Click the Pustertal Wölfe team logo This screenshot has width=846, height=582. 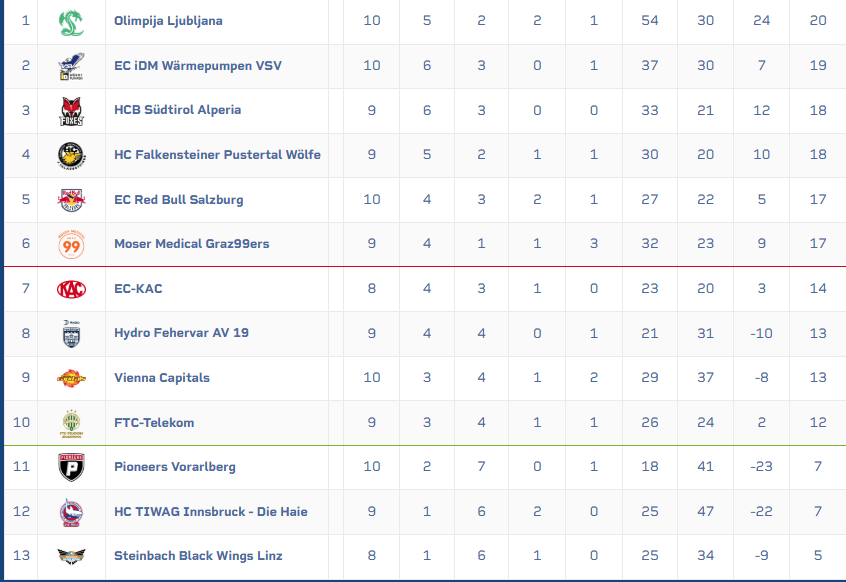pos(71,155)
